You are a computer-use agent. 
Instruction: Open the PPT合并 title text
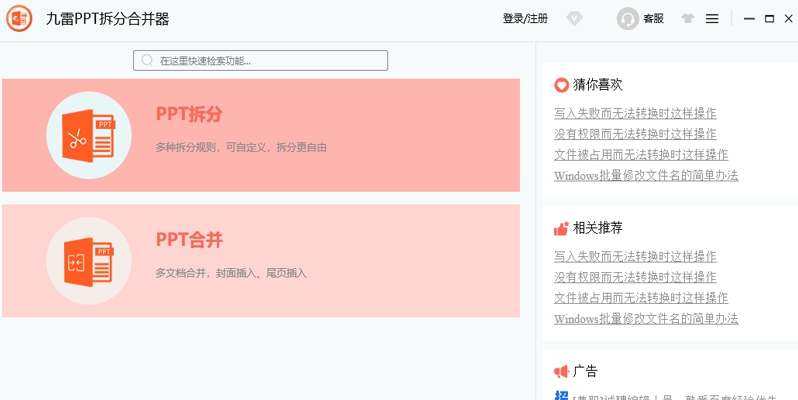[189, 240]
